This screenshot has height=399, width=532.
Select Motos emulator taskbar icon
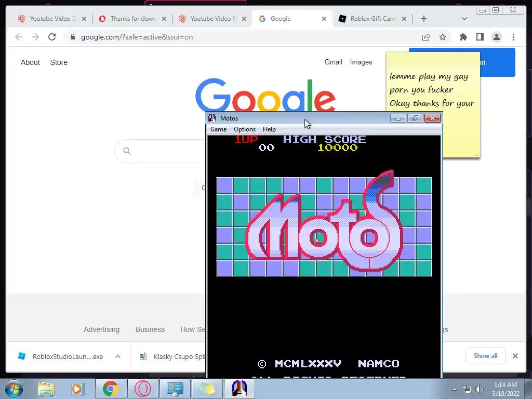(239, 389)
